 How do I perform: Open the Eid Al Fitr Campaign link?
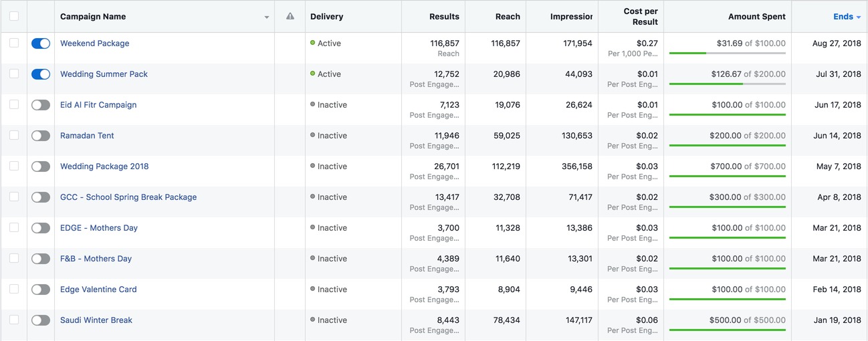[x=98, y=105]
